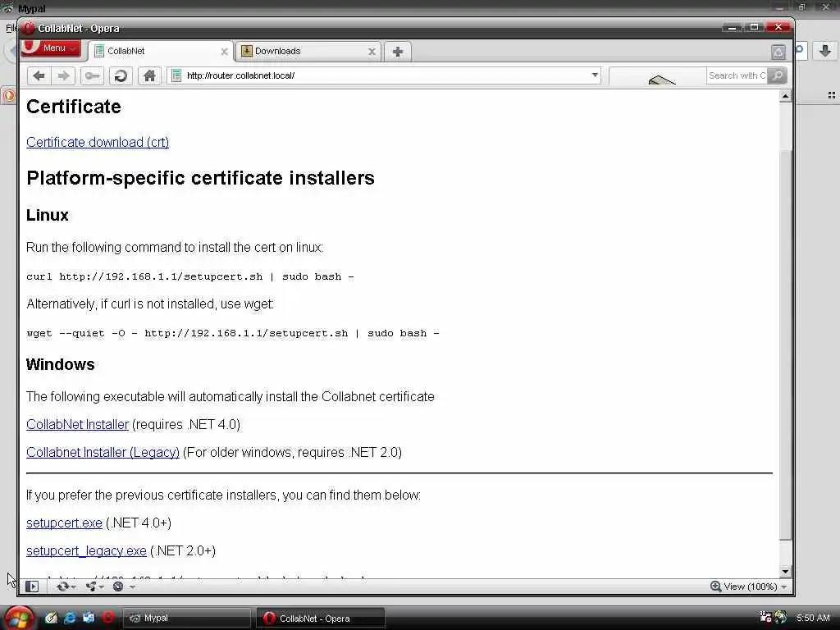The image size is (840, 630).
Task: Open the Windows Start orb
Action: [x=19, y=619]
